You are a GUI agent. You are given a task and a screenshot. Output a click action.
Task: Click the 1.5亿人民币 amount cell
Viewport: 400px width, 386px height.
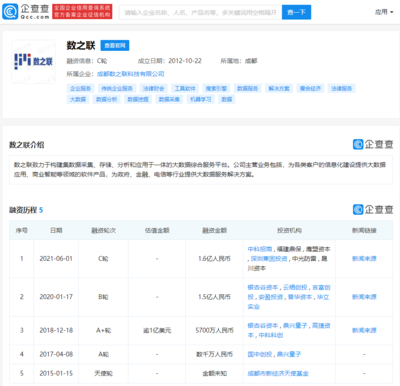tap(214, 297)
